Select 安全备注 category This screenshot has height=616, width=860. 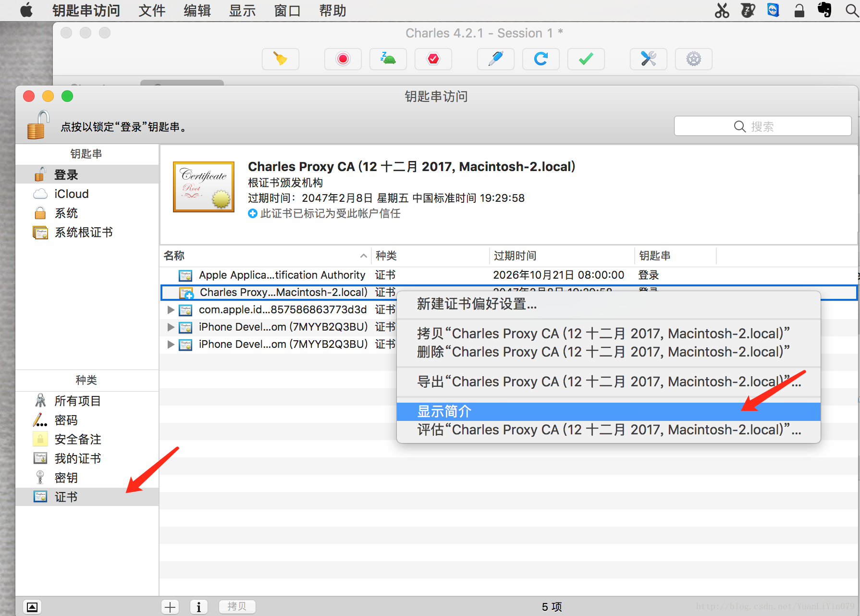tap(87, 439)
